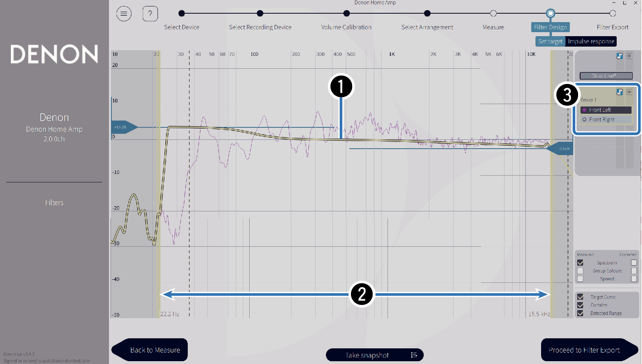Image resolution: width=642 pixels, height=364 pixels.
Task: Click the Denon Home Amp device name
Action: 54,129
